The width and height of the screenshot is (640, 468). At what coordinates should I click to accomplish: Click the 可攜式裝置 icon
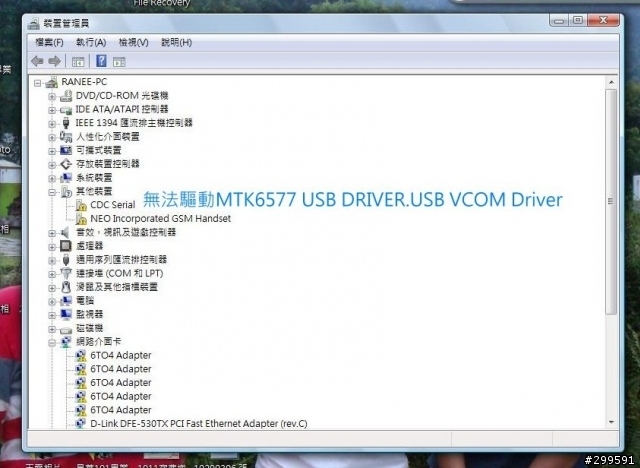coord(66,151)
